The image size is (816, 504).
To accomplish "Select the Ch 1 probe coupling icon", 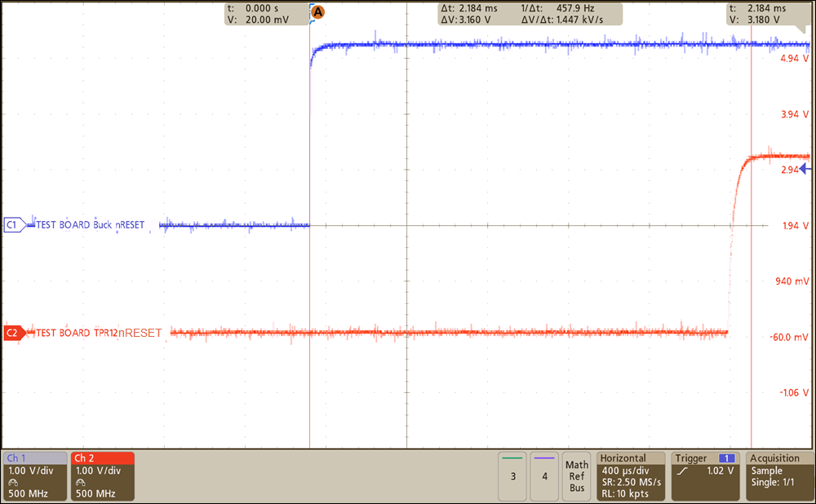I will pyautogui.click(x=13, y=483).
